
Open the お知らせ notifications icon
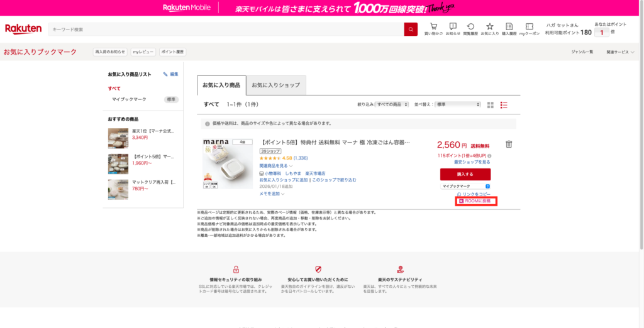click(453, 26)
